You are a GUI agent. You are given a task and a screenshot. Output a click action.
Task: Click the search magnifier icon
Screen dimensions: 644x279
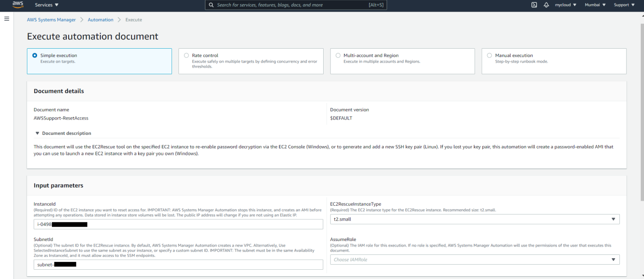[x=211, y=5]
